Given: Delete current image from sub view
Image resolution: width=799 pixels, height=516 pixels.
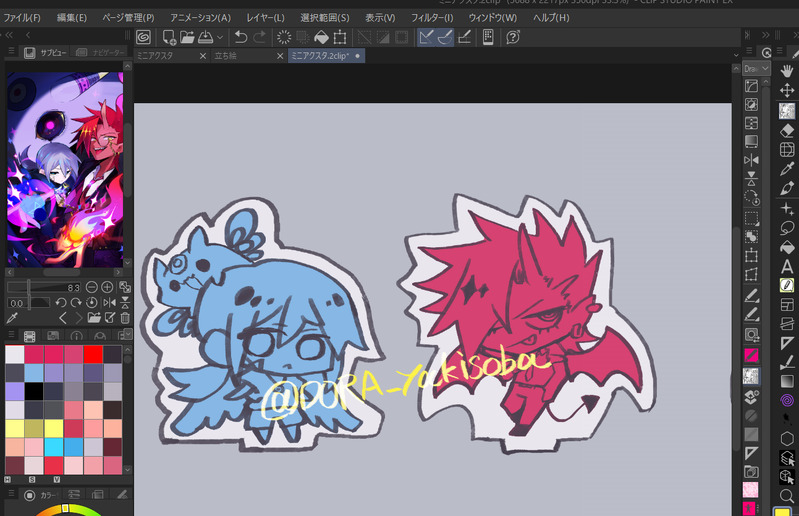Looking at the screenshot, I should coord(125,319).
